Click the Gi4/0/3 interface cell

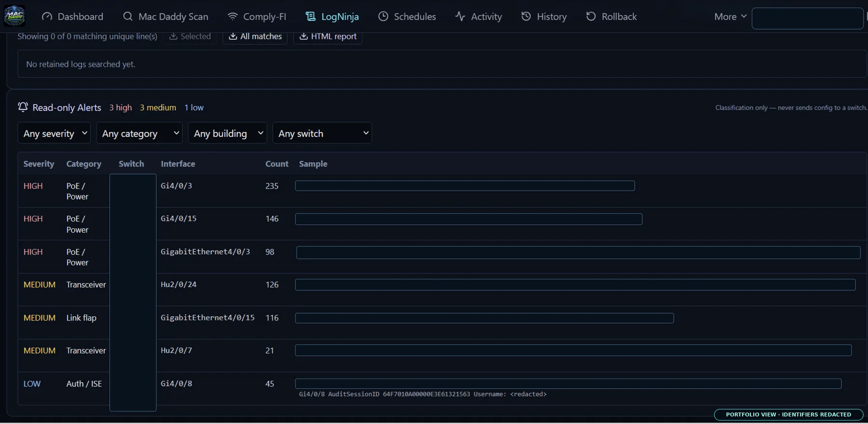point(176,186)
